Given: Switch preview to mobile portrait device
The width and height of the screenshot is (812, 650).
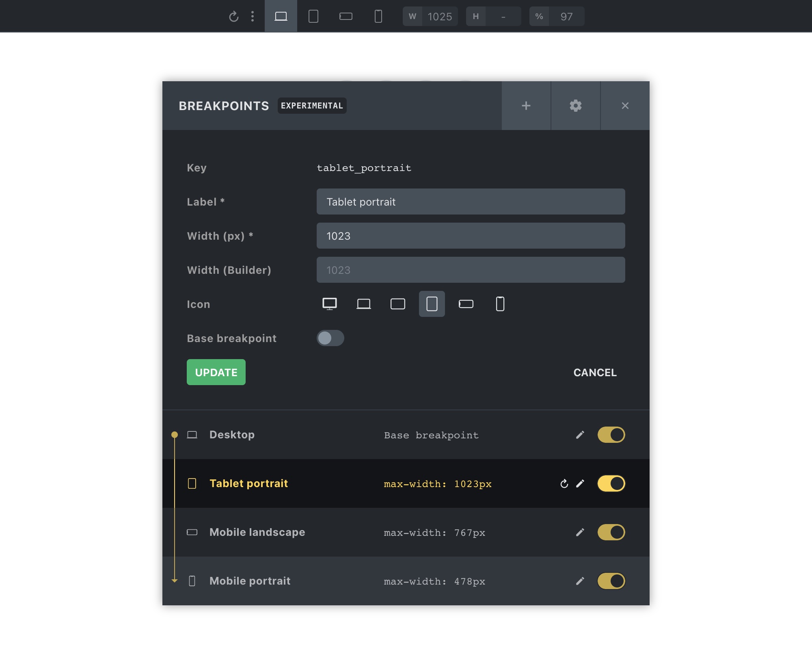Looking at the screenshot, I should tap(378, 17).
